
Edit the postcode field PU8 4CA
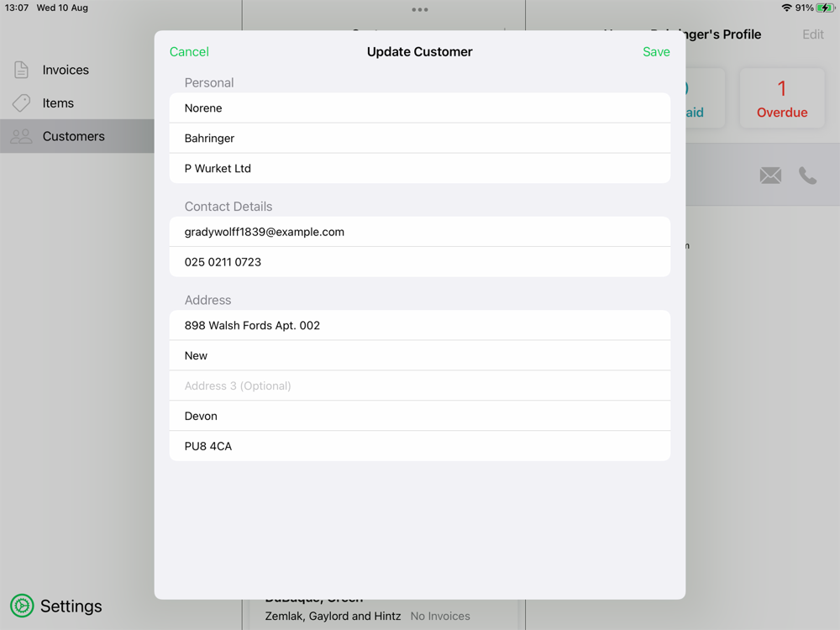click(x=419, y=446)
